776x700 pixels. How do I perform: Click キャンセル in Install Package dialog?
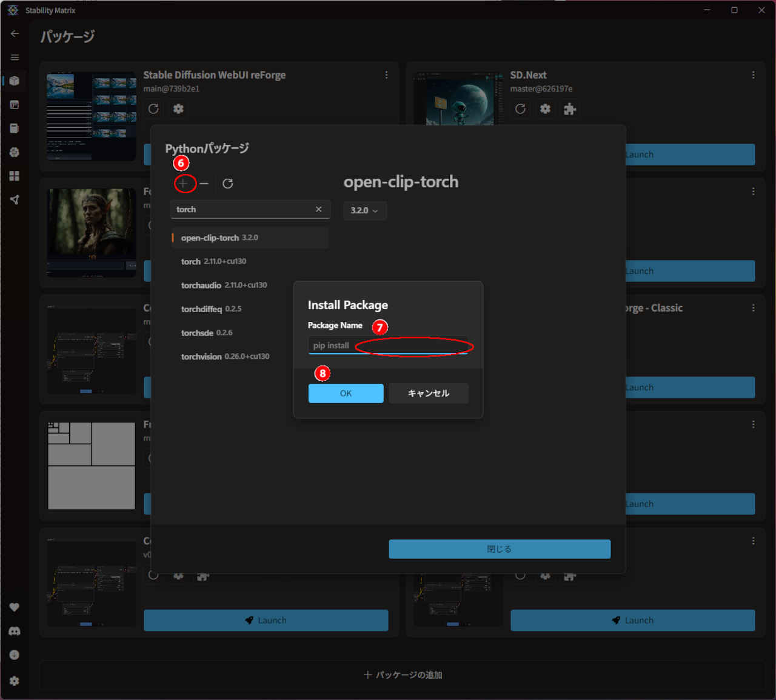pyautogui.click(x=429, y=393)
